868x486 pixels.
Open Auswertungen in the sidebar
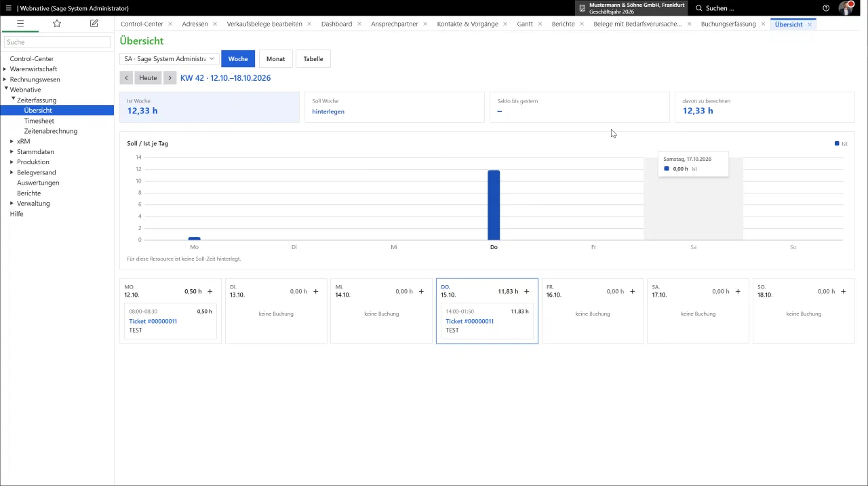[x=38, y=183]
